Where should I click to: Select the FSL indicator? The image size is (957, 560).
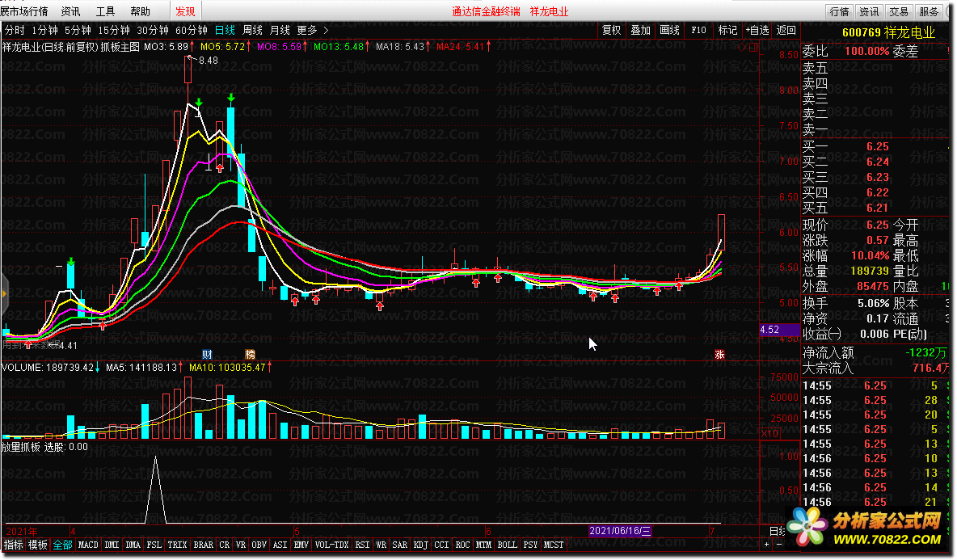pos(154,545)
